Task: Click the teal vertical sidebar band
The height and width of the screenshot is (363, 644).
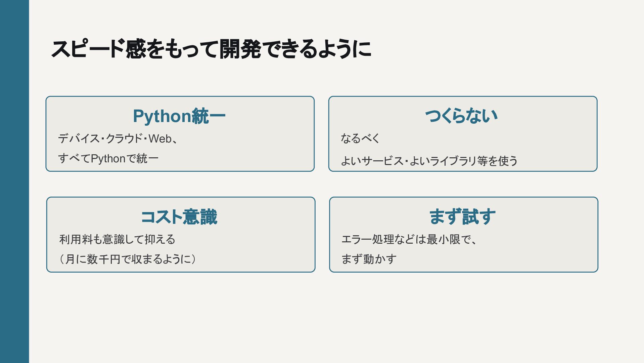Action: pos(14,182)
